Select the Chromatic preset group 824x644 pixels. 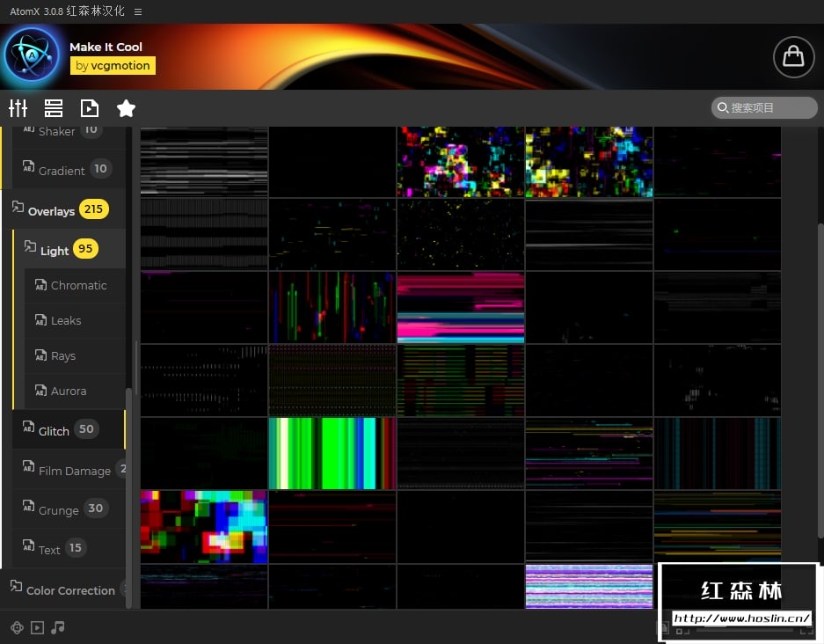coord(78,285)
